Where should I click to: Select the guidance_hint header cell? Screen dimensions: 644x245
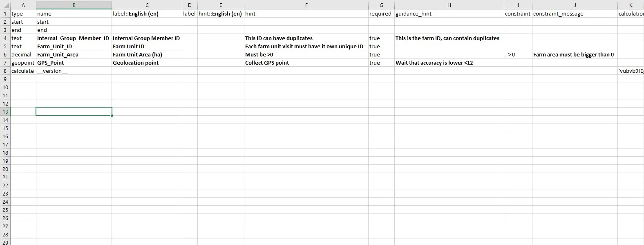point(414,13)
